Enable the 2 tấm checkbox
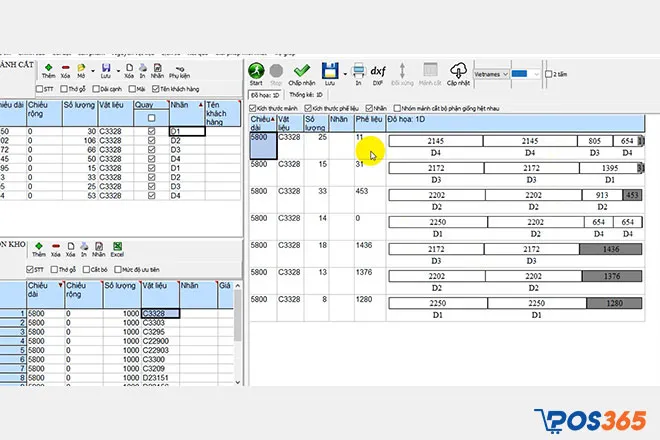This screenshot has width=660, height=440. 546,75
